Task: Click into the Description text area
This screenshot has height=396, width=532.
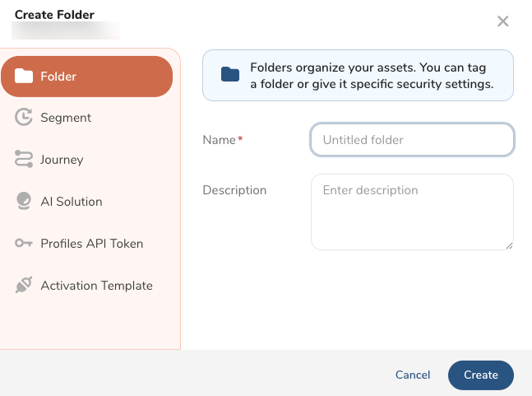Action: [x=412, y=212]
